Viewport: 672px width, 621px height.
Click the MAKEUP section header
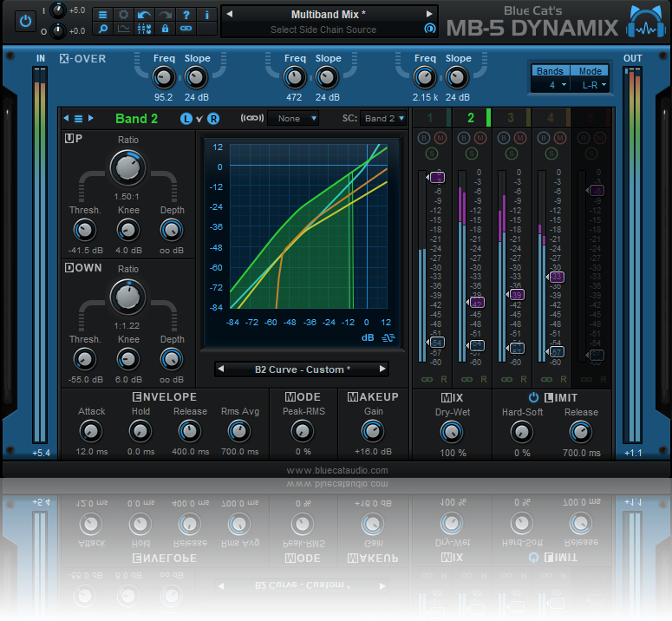[373, 397]
